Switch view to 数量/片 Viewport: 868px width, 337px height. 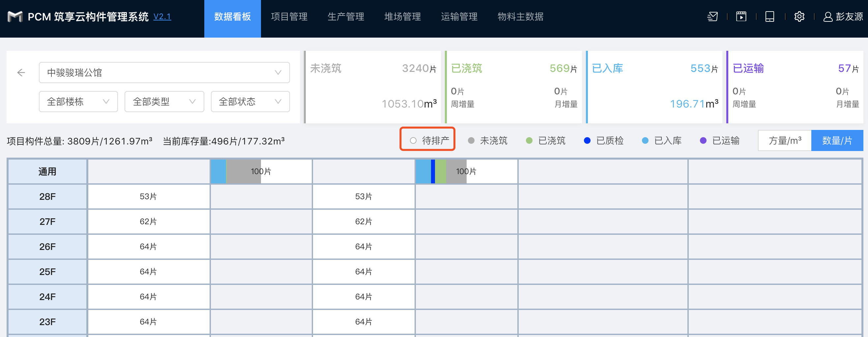837,140
